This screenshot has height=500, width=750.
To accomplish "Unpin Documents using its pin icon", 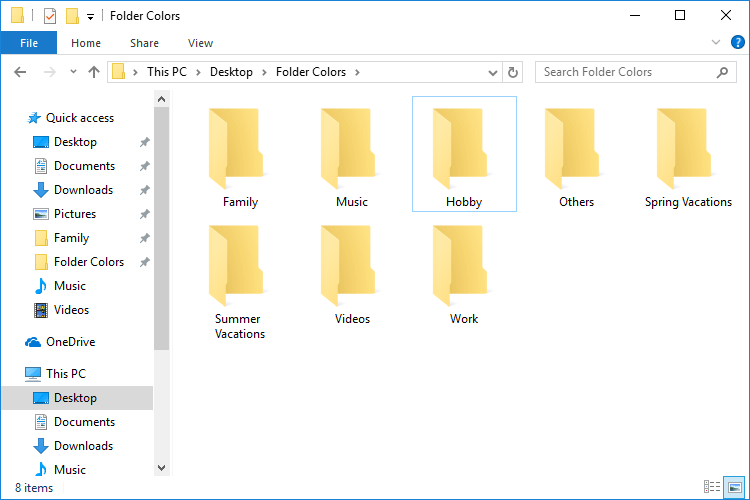I will point(144,166).
